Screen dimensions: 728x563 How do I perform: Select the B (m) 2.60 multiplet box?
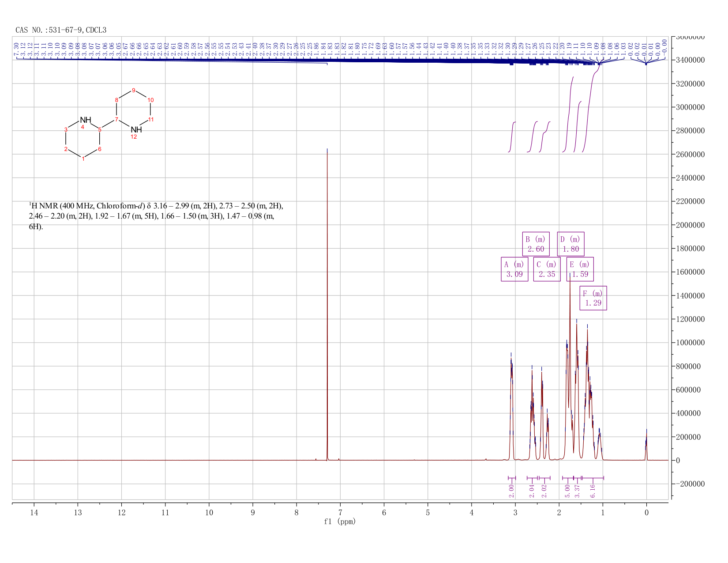[536, 244]
